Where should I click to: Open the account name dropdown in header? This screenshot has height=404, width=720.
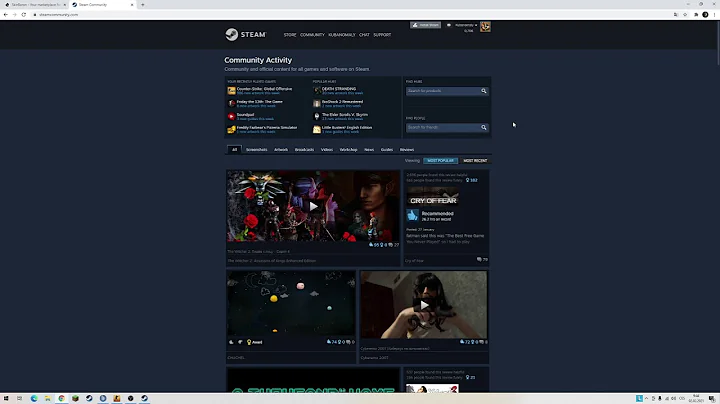(x=466, y=25)
